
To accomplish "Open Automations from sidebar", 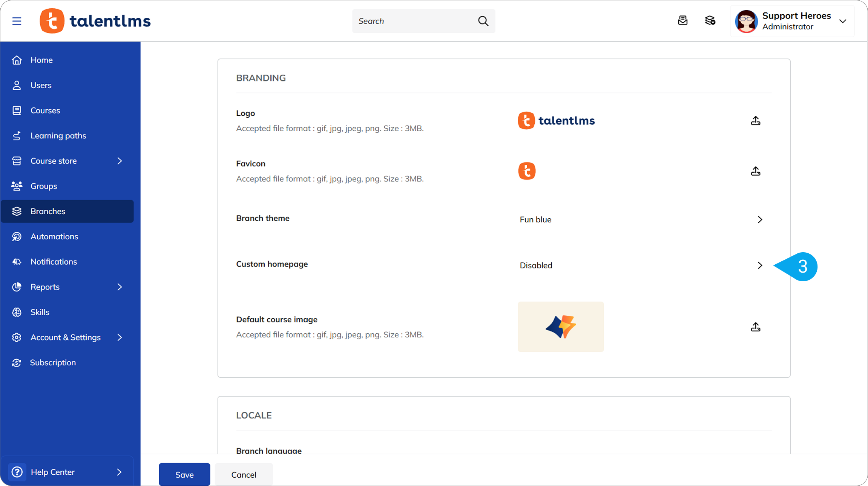I will click(54, 236).
